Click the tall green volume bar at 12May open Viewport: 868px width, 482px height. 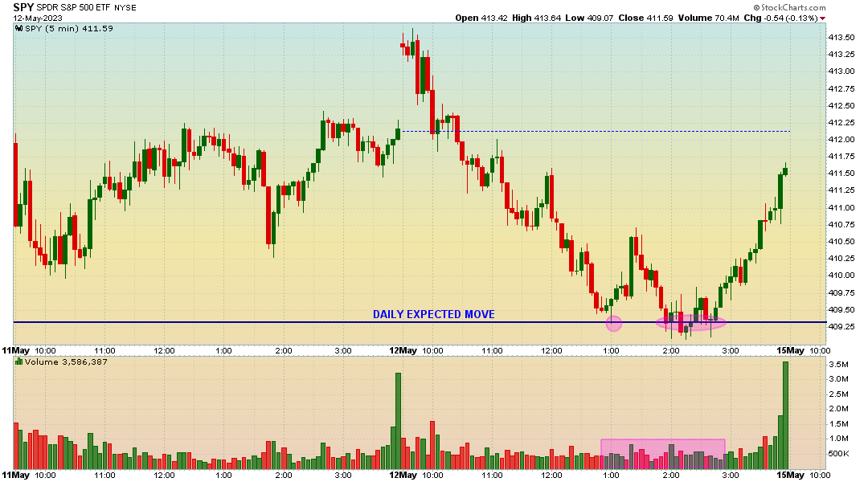[398, 421]
